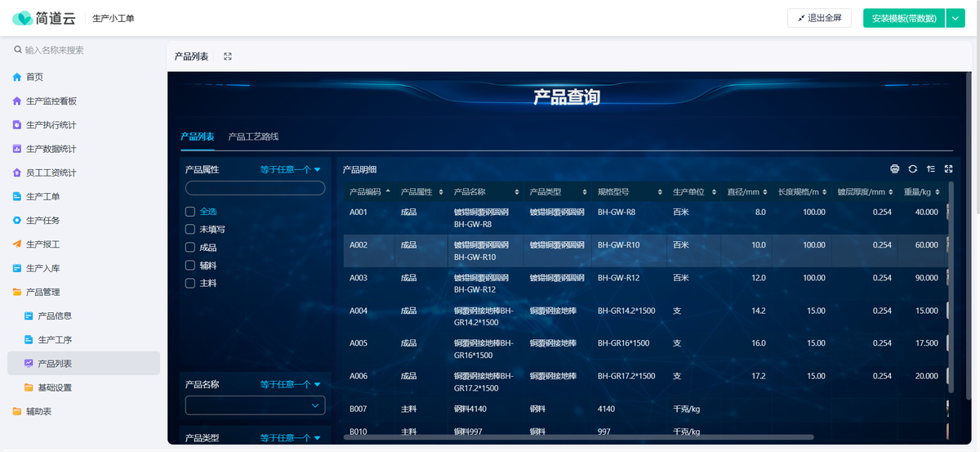Sort by 产品编码 column arrow
Viewport: 980px width, 452px height.
387,192
